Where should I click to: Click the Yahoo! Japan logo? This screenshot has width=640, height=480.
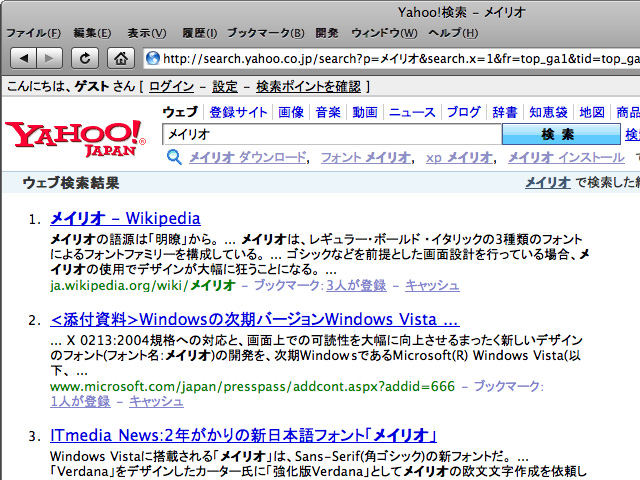pyautogui.click(x=75, y=138)
